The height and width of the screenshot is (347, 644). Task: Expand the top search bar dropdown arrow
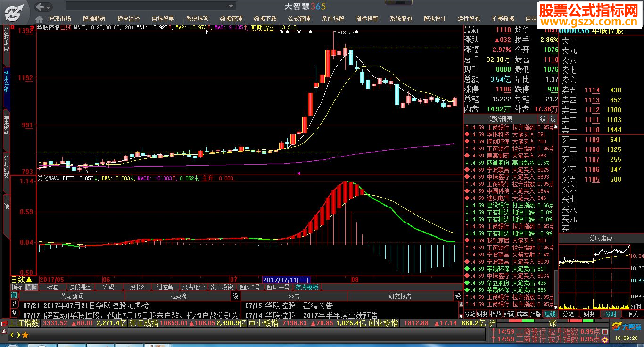[x=231, y=7]
